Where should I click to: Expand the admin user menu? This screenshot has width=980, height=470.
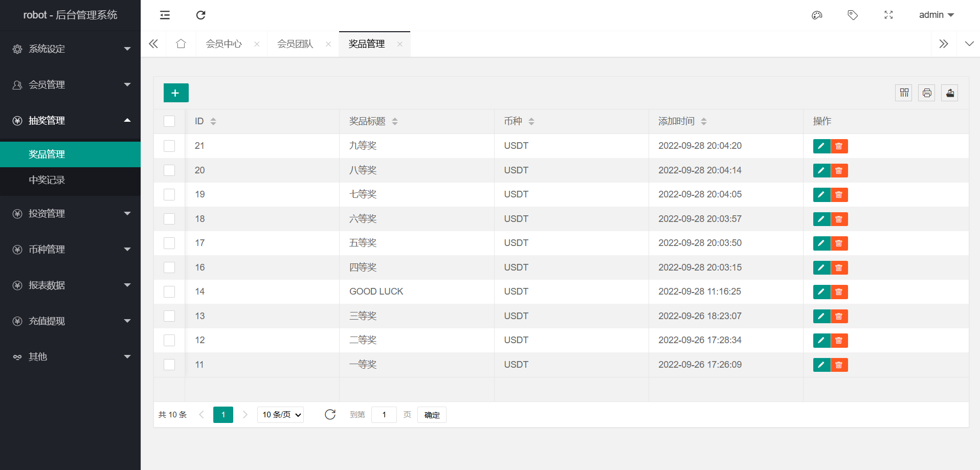pyautogui.click(x=936, y=15)
